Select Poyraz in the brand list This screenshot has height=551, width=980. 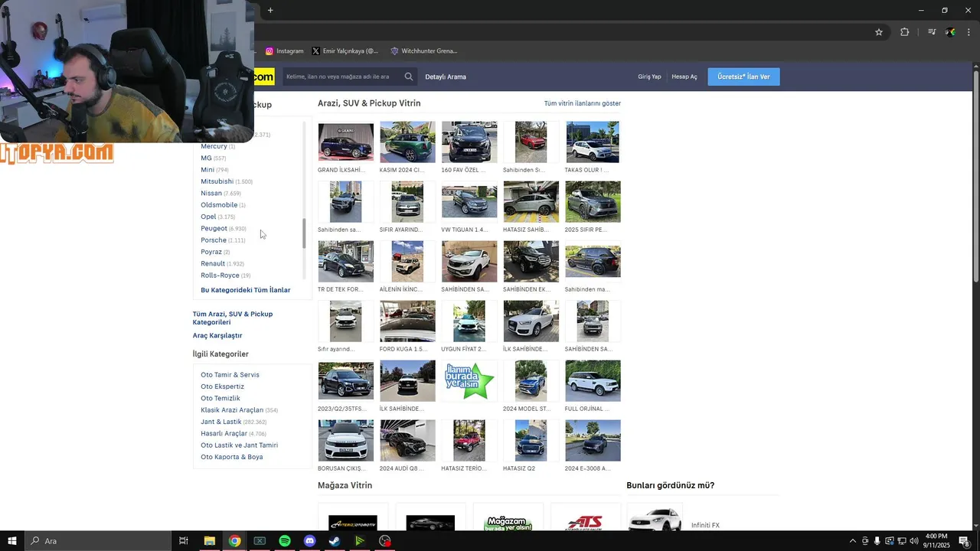coord(211,252)
